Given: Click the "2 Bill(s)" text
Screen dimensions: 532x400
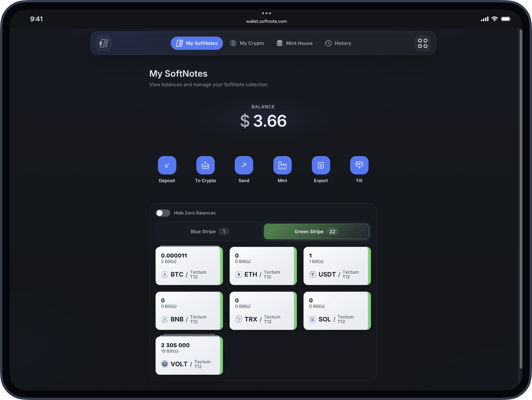Looking at the screenshot, I should [169, 261].
